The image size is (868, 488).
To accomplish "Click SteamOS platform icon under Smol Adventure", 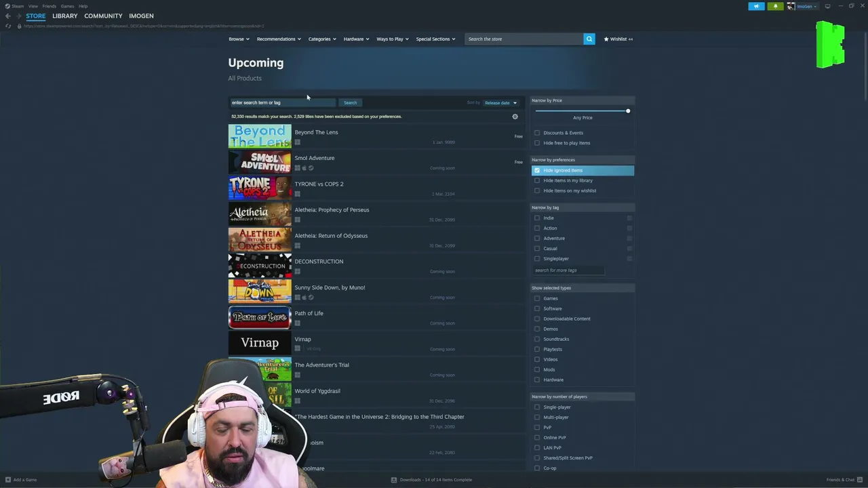I will [311, 168].
